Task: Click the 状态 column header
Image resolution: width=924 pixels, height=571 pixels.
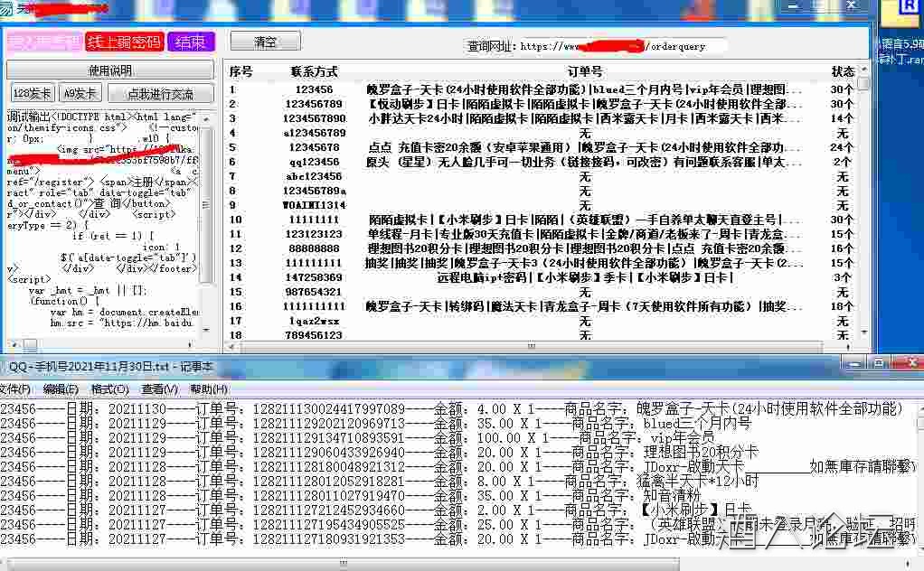Action: pyautogui.click(x=843, y=71)
